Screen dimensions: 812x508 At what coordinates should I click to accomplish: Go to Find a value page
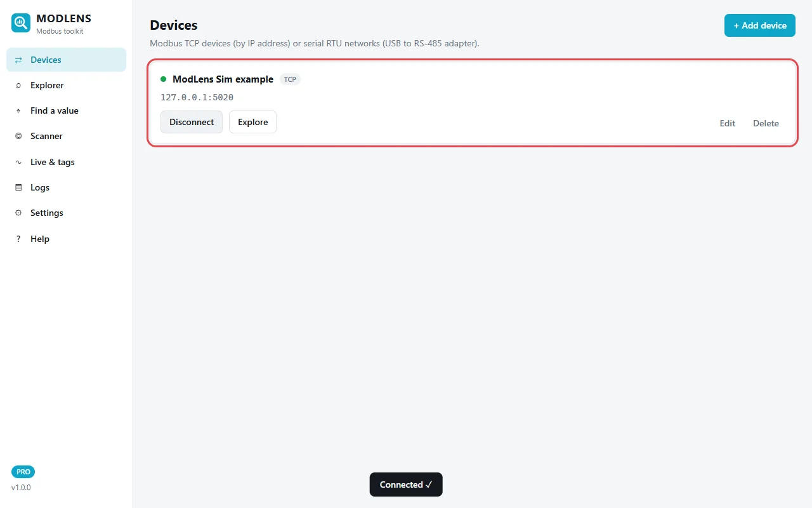coord(66,110)
